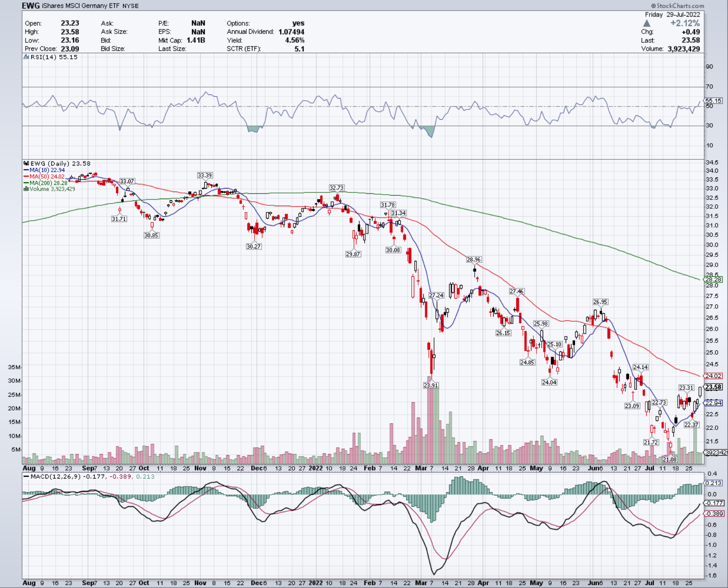728x588 pixels.
Task: Click the Prev Close value 23.09
Action: pos(70,49)
